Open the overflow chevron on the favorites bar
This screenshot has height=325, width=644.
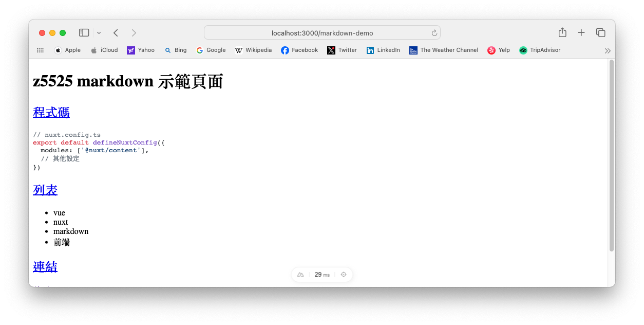[x=607, y=50]
